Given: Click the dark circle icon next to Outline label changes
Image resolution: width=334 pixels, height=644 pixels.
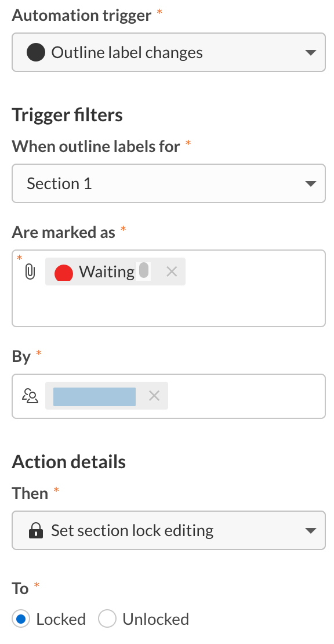Looking at the screenshot, I should click(x=37, y=52).
